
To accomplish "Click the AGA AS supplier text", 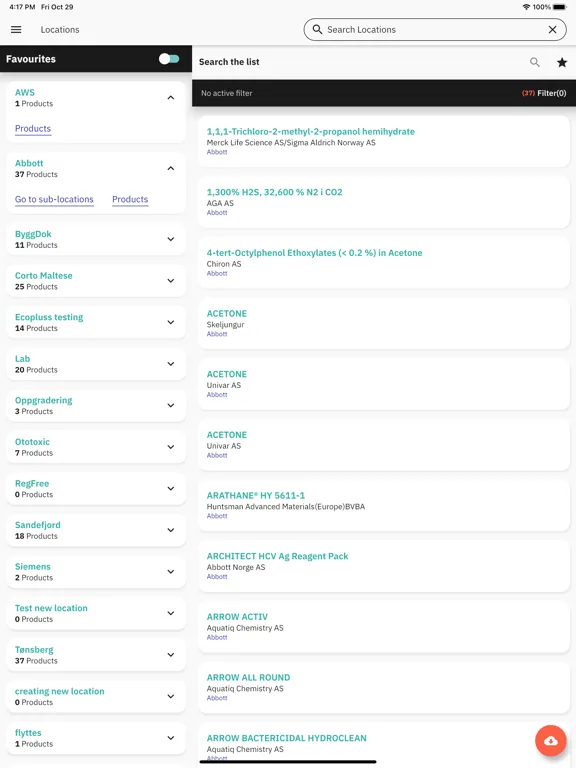I will pyautogui.click(x=220, y=203).
